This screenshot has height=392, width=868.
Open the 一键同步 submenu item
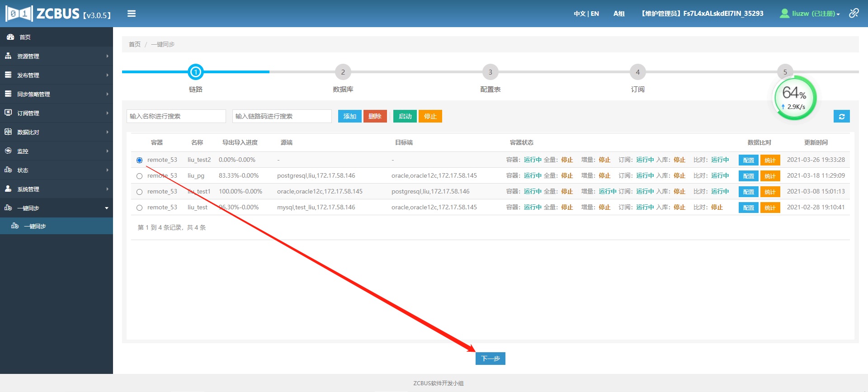pos(35,226)
